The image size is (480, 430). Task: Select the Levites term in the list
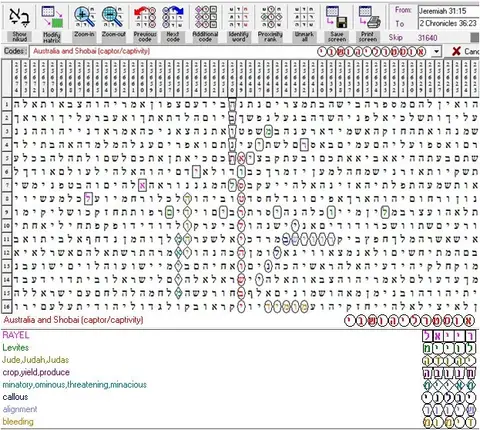click(x=16, y=348)
